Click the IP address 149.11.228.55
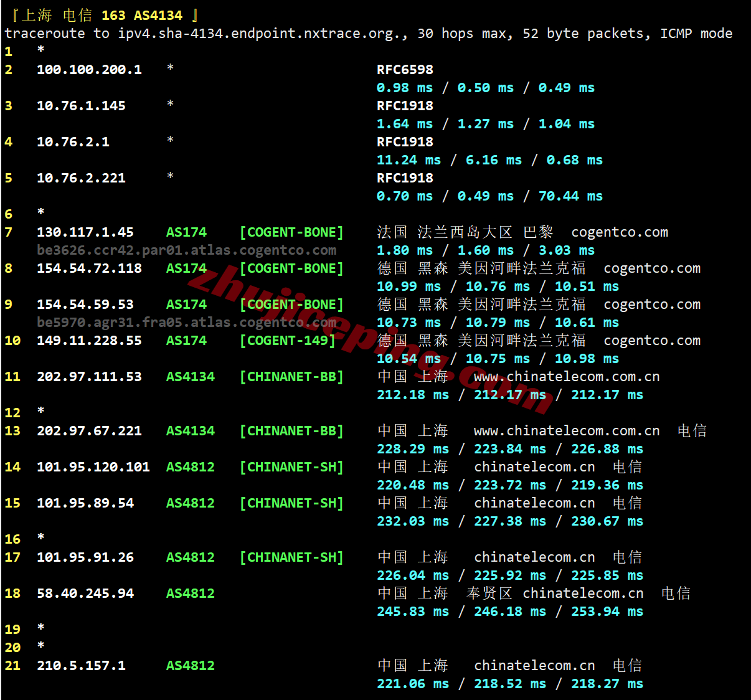This screenshot has height=700, width=751. [x=89, y=341]
